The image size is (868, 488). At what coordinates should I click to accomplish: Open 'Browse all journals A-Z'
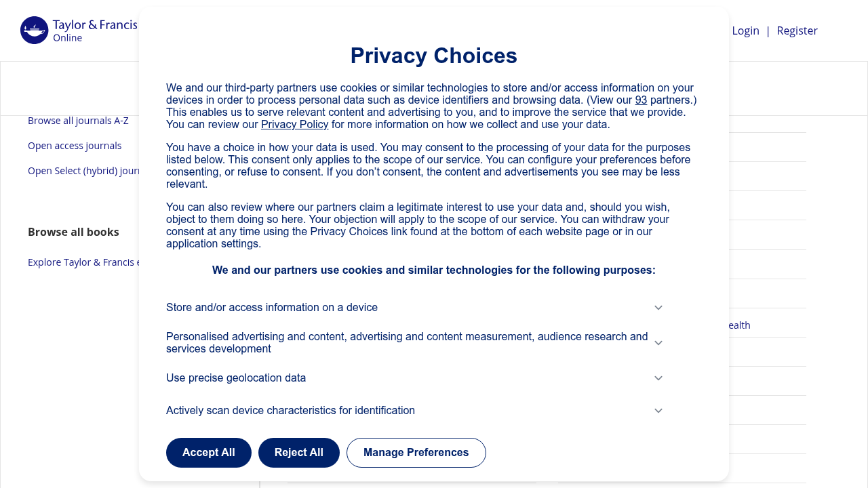pyautogui.click(x=78, y=121)
